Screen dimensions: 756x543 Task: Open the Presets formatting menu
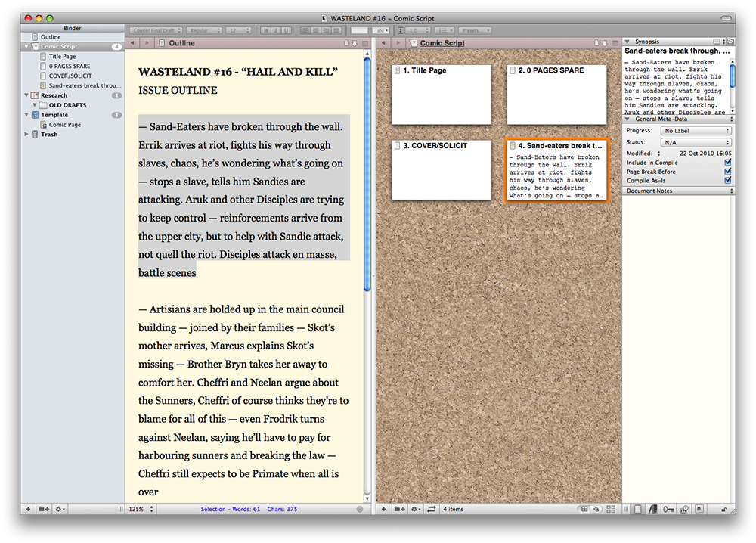[x=475, y=30]
